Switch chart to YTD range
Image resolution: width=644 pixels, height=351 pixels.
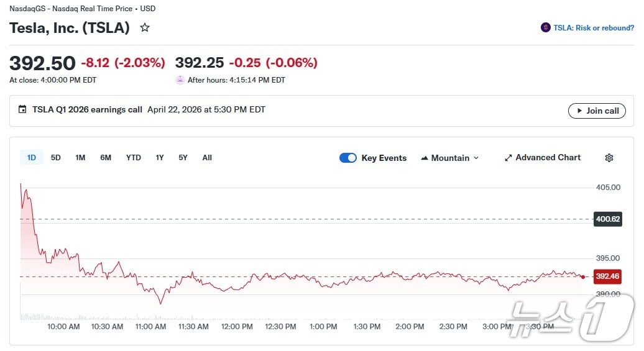[134, 158]
